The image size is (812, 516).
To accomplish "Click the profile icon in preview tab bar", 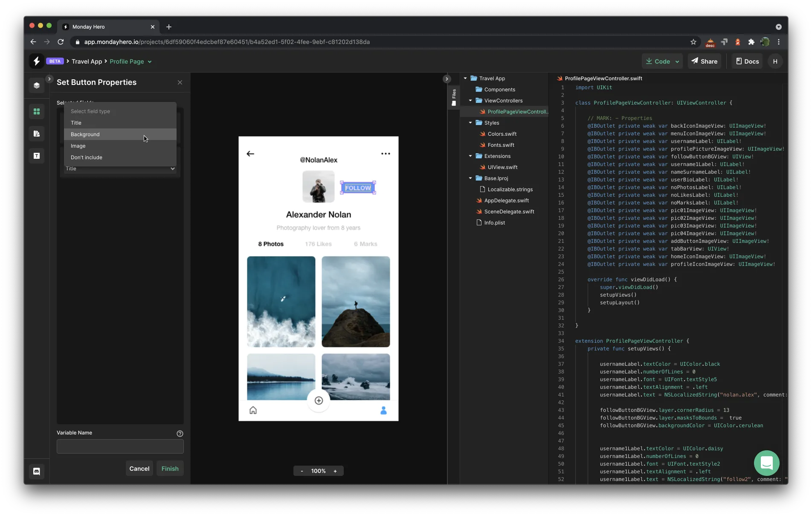I will tap(383, 410).
